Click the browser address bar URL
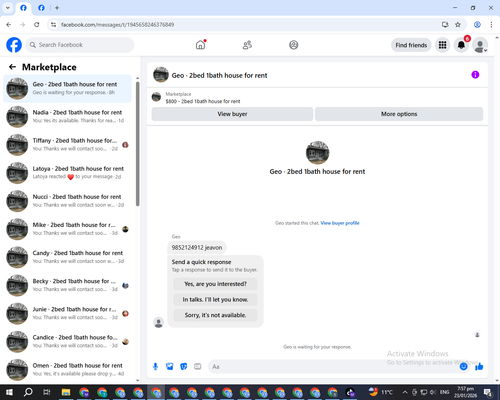Screen dimensions: 500x400 pyautogui.click(x=117, y=25)
